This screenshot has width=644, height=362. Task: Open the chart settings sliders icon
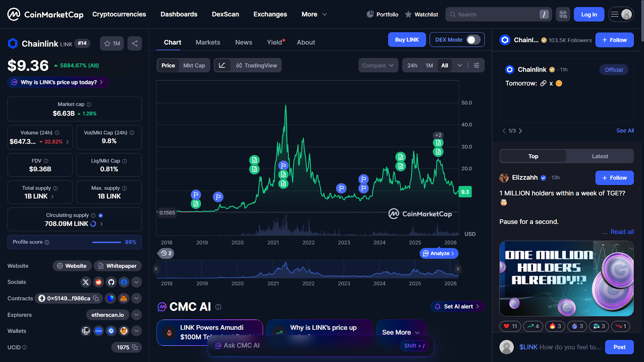477,65
